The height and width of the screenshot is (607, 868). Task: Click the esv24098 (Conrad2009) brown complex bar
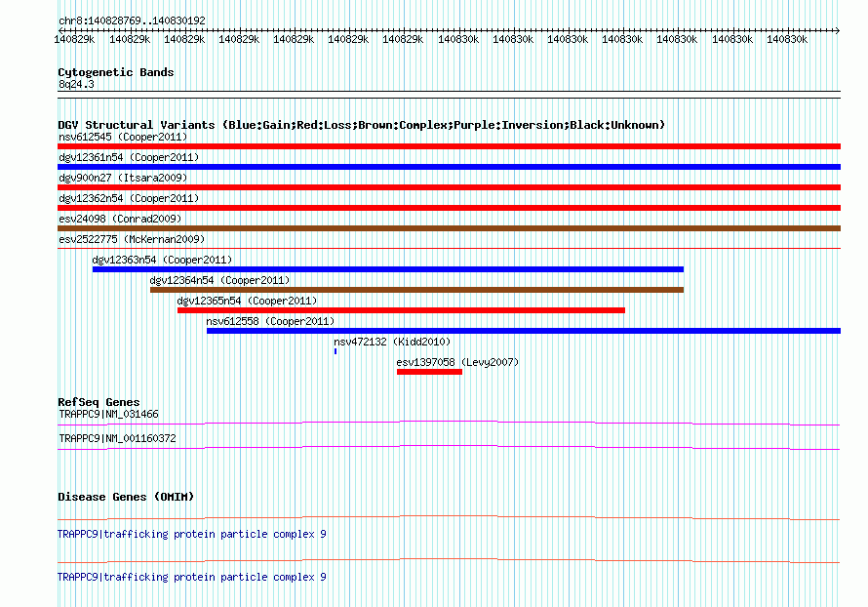click(449, 228)
